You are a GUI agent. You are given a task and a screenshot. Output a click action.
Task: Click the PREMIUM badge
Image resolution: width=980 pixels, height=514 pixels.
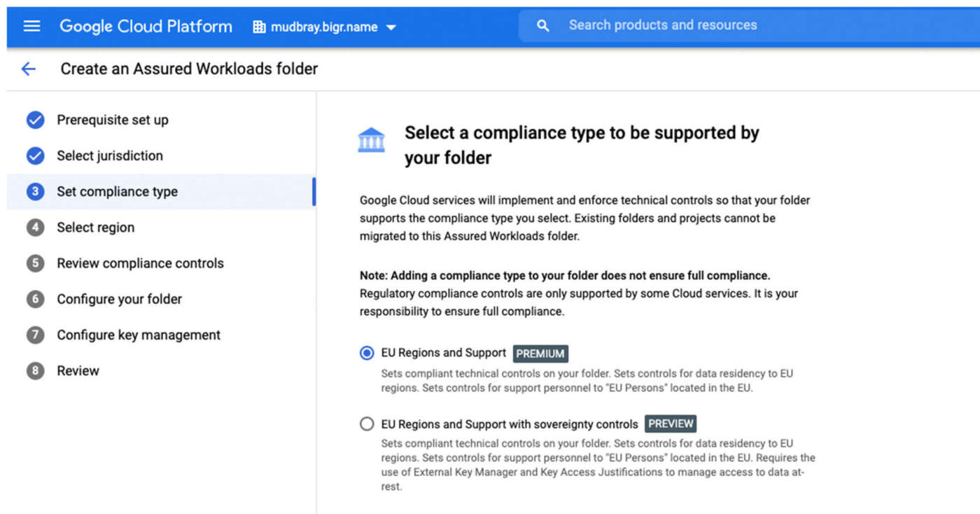[x=540, y=354]
